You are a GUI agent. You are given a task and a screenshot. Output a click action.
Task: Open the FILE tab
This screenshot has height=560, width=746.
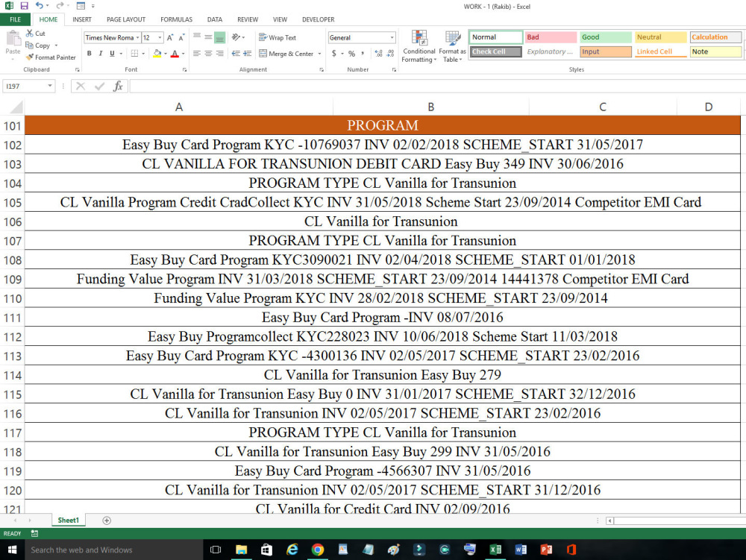(x=15, y=19)
